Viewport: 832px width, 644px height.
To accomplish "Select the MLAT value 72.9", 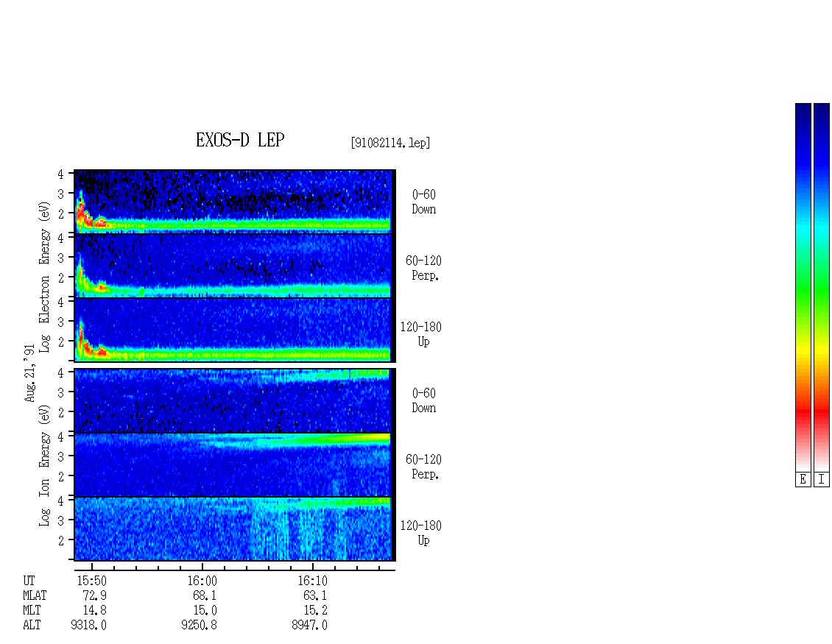I will [x=94, y=595].
